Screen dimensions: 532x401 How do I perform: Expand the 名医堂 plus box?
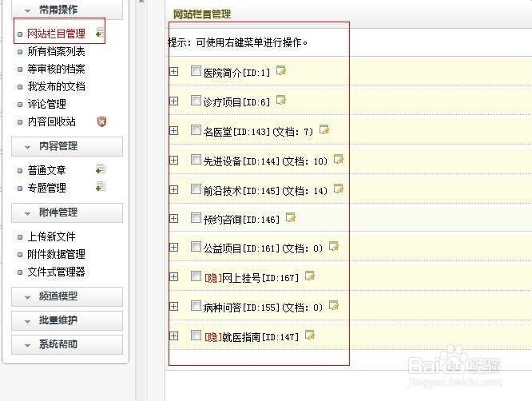point(173,130)
